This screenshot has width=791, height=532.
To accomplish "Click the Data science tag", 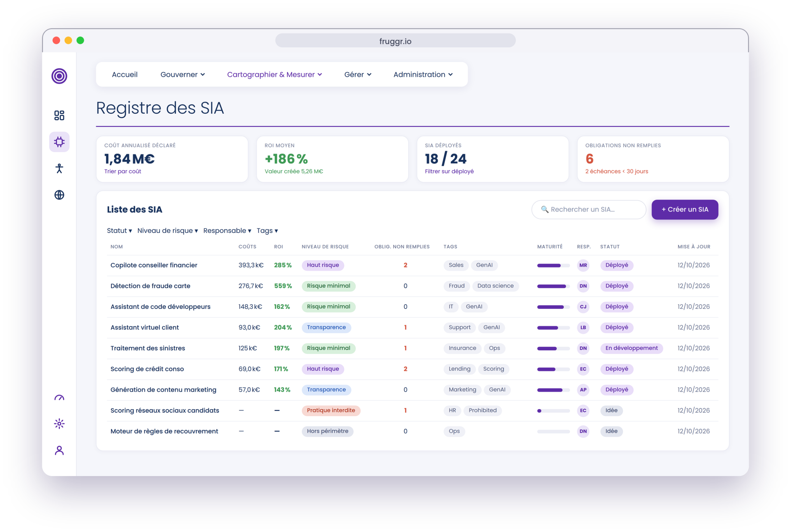I will pyautogui.click(x=495, y=286).
